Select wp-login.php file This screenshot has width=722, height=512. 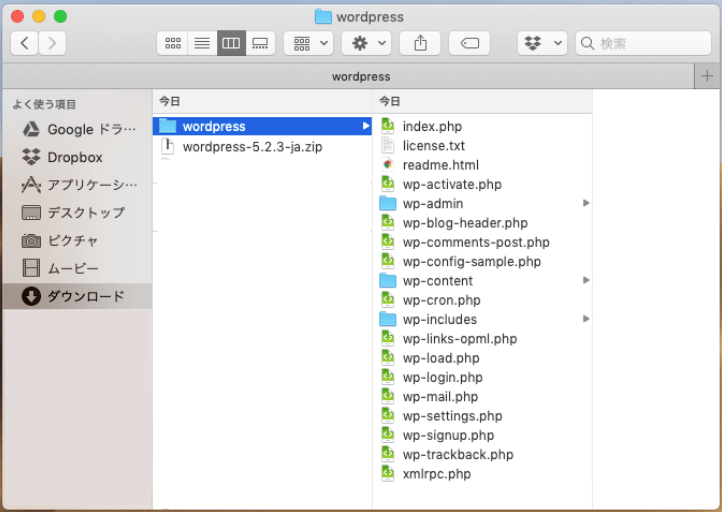(482, 378)
